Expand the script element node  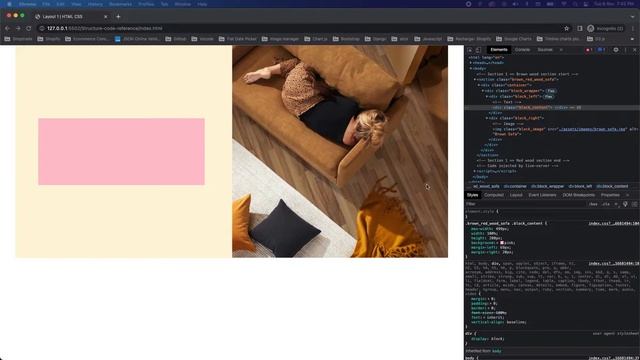pos(475,171)
